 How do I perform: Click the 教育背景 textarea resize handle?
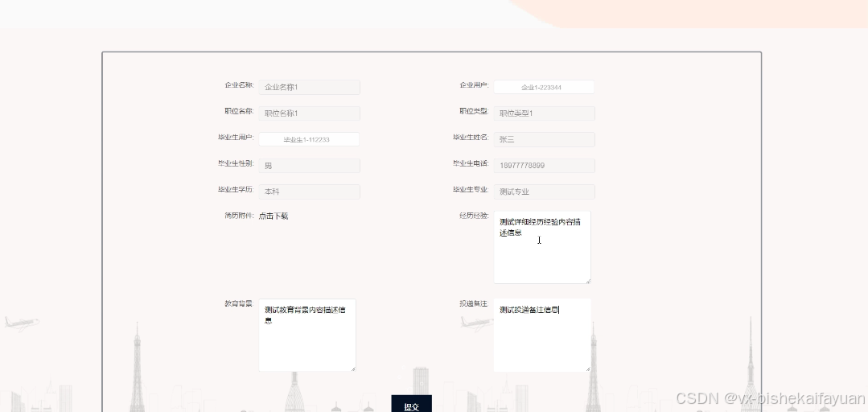click(353, 369)
